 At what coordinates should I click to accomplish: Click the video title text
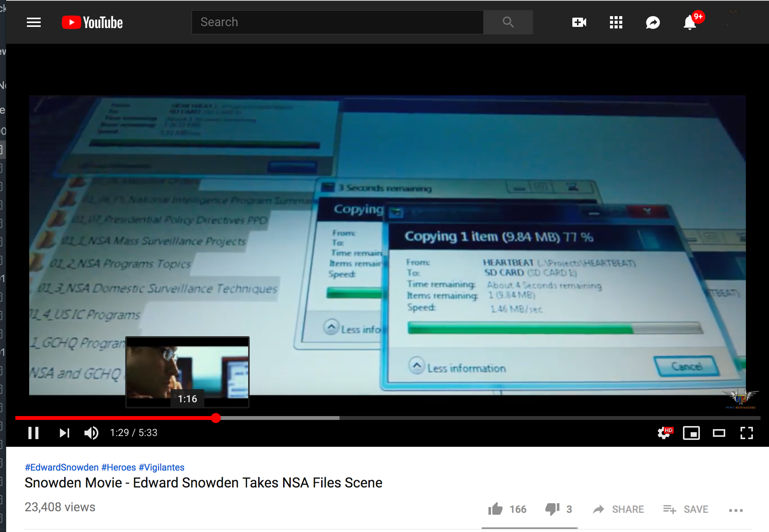coord(204,482)
